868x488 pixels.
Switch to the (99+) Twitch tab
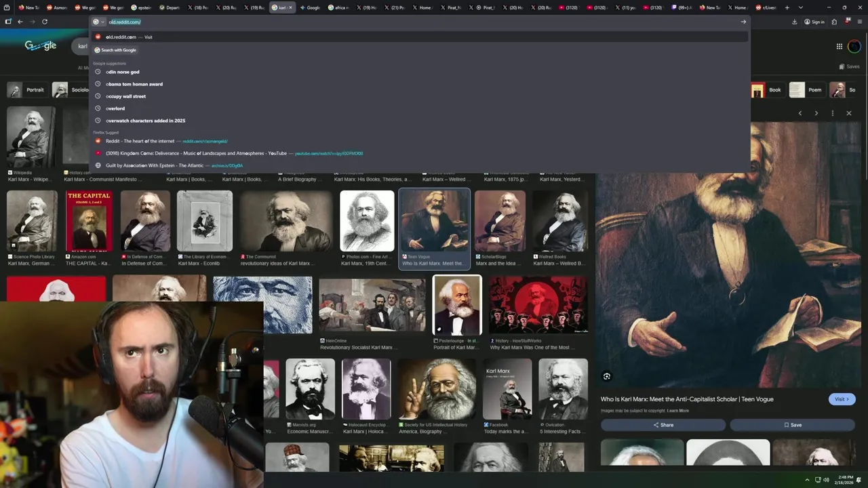point(682,7)
